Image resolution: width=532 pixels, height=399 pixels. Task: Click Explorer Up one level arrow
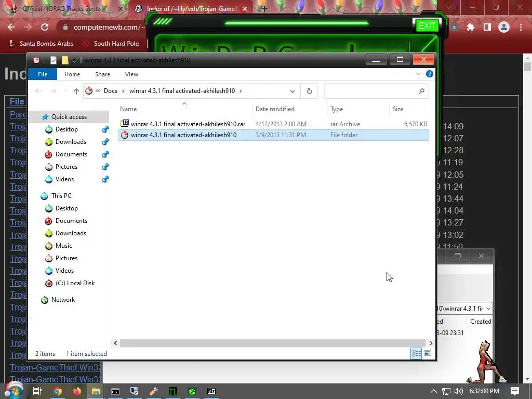76,91
